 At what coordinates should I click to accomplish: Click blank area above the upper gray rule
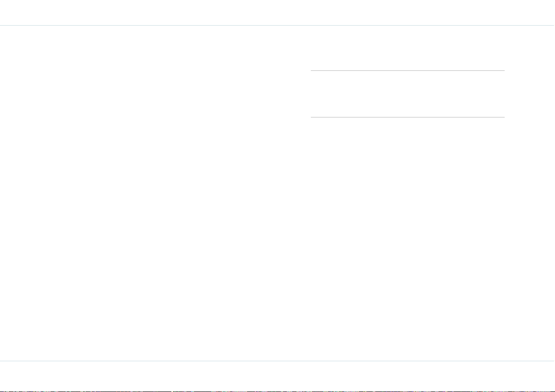(x=407, y=48)
